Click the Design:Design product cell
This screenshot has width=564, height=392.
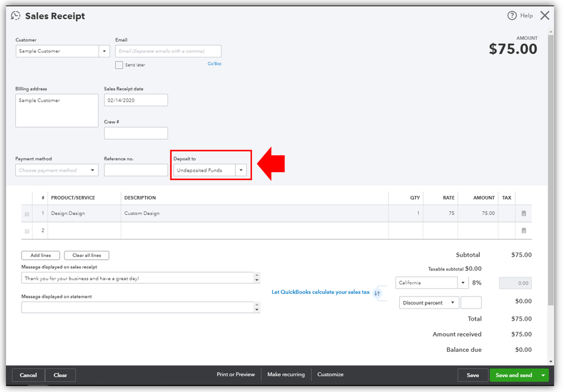pyautogui.click(x=84, y=214)
